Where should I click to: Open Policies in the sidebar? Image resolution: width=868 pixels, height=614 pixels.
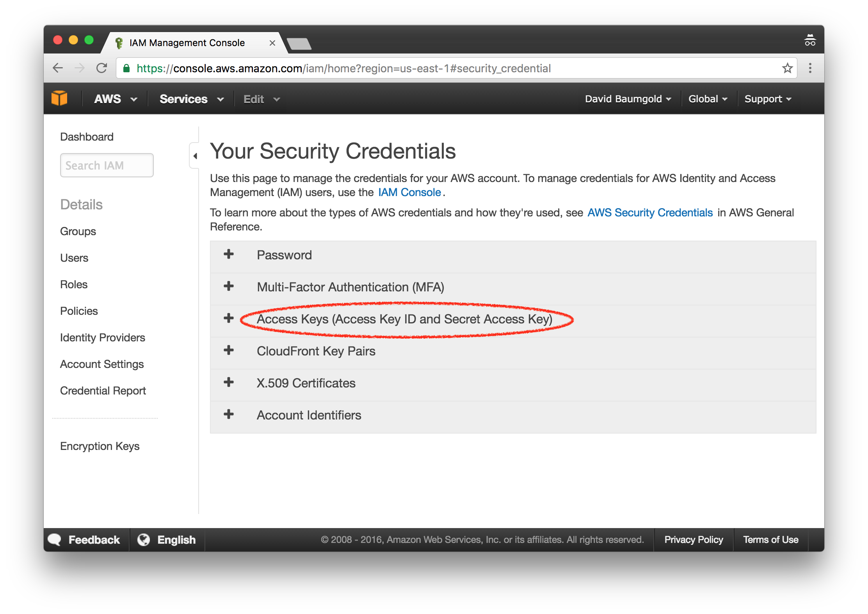pos(79,311)
